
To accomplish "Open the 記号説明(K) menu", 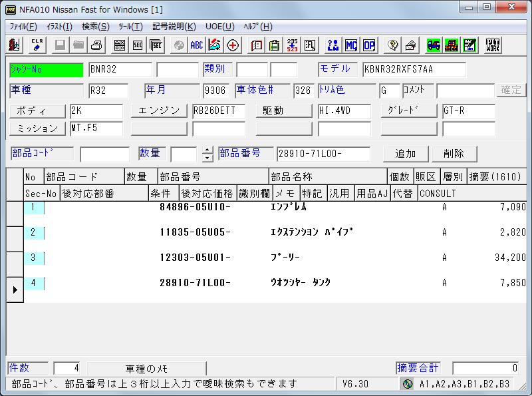I will [174, 27].
